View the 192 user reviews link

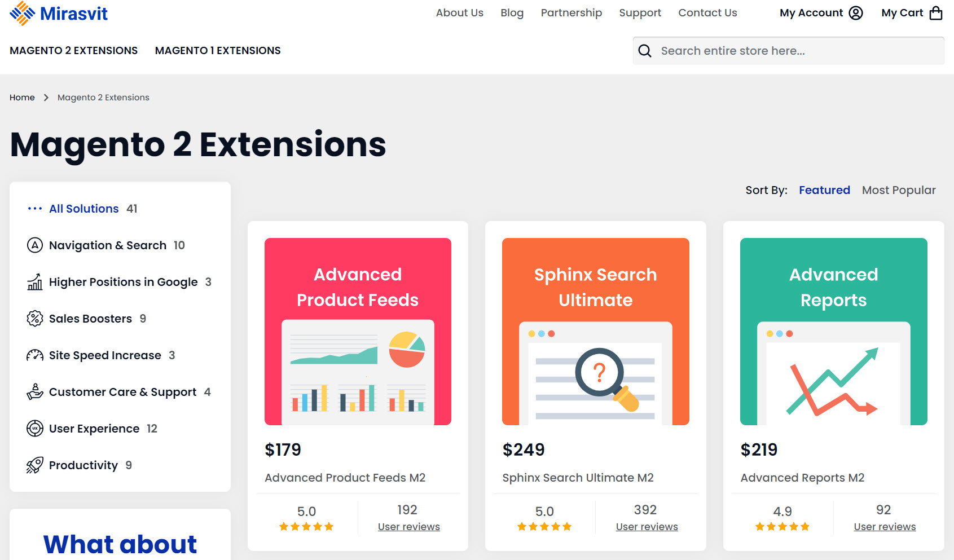click(x=409, y=527)
